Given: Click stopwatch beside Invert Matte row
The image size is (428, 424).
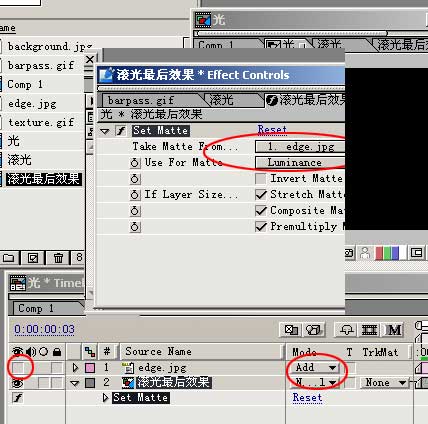Looking at the screenshot, I should click(x=134, y=179).
